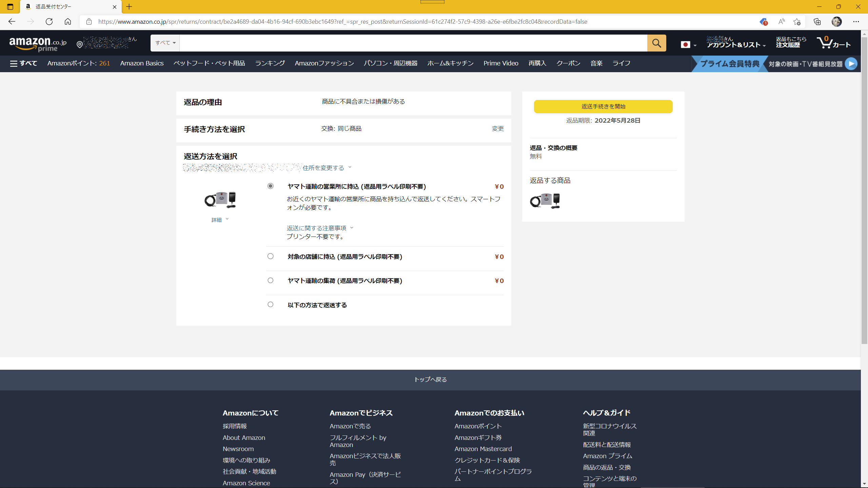This screenshot has height=488, width=868.
Task: Reload the page with refresh icon
Action: point(49,22)
